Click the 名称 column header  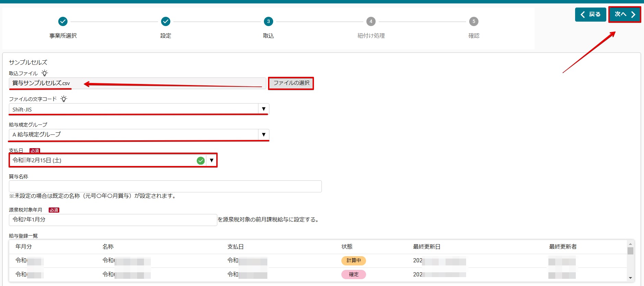tap(108, 247)
